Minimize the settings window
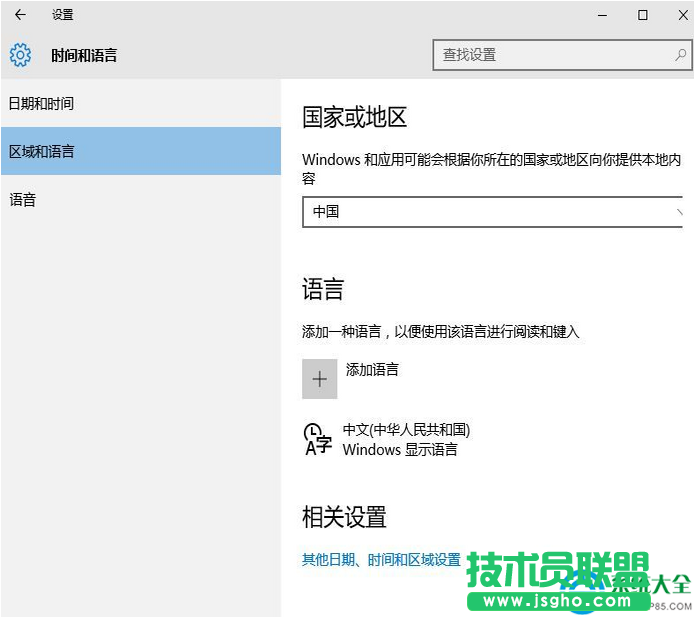The height and width of the screenshot is (617, 694). [x=602, y=15]
